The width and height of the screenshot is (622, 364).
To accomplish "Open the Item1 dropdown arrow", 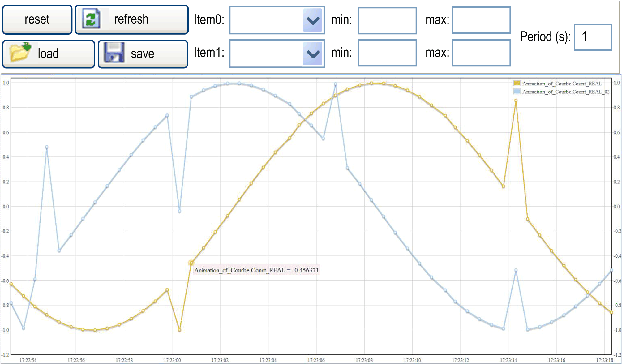I will click(313, 54).
